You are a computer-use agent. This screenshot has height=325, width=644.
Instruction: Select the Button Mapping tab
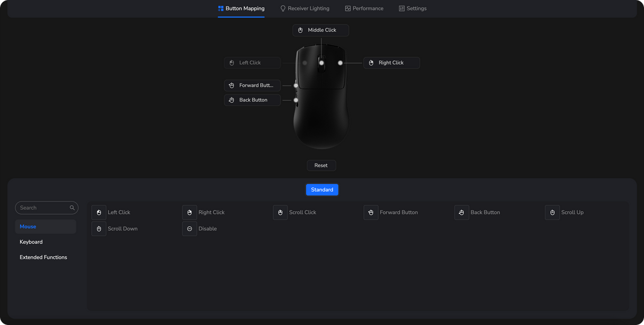tap(241, 8)
